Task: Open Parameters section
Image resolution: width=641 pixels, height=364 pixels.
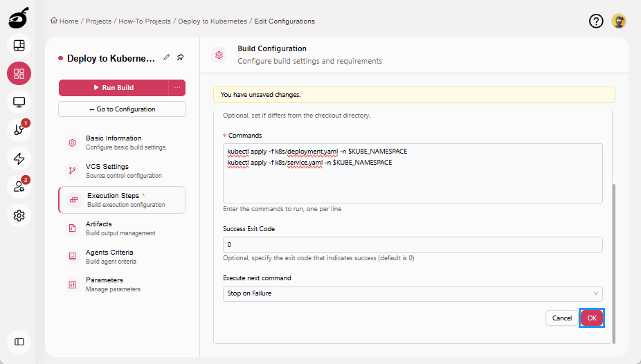Action: point(122,284)
